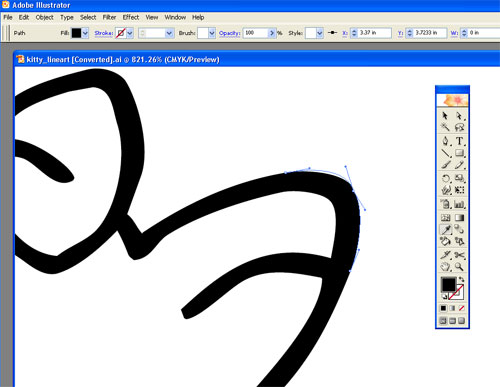Select the Pencil tool
This screenshot has height=387, width=500.
pos(459,164)
